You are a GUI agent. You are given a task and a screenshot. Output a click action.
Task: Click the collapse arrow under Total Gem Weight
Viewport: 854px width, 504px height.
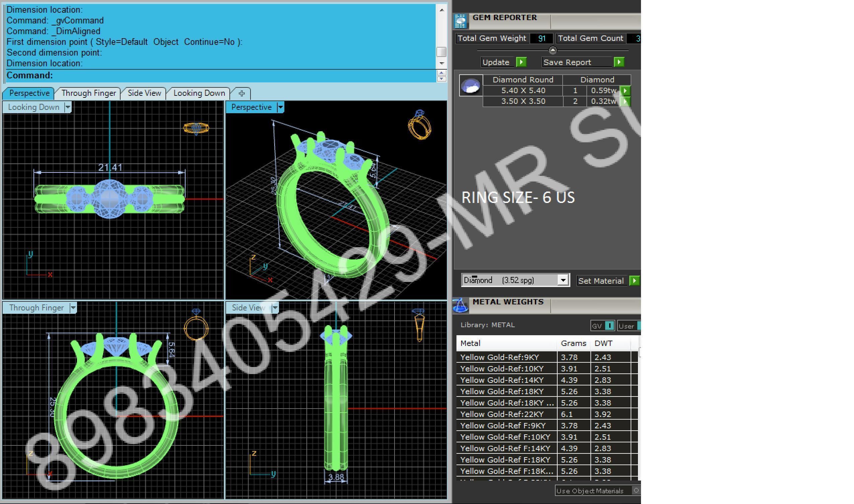pos(553,50)
